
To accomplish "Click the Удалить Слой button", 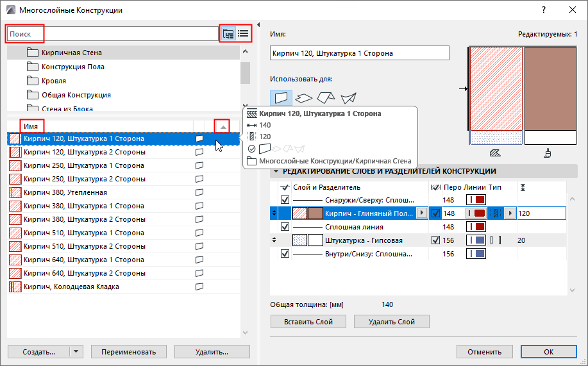I will 392,322.
